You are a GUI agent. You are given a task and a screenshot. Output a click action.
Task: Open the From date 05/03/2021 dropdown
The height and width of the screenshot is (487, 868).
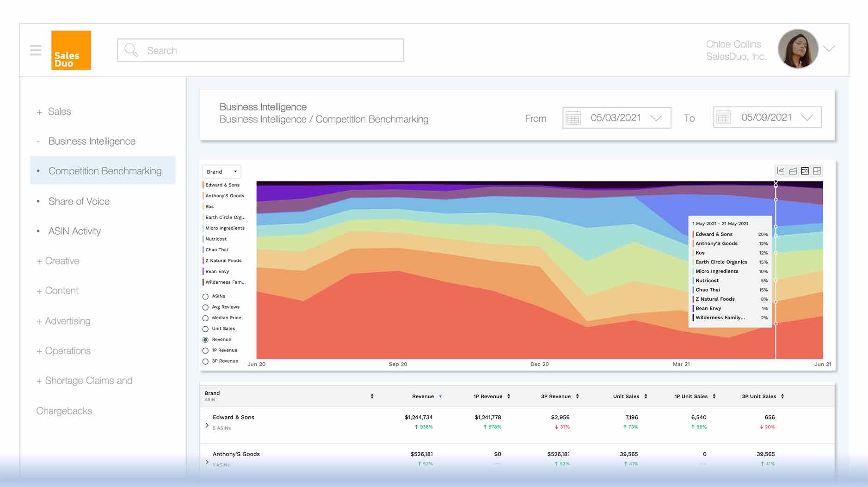pos(616,118)
